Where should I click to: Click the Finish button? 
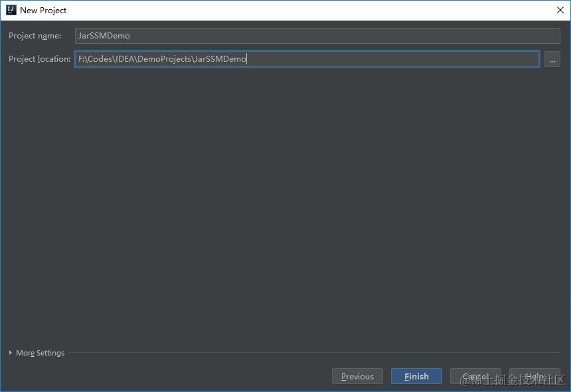tap(416, 376)
